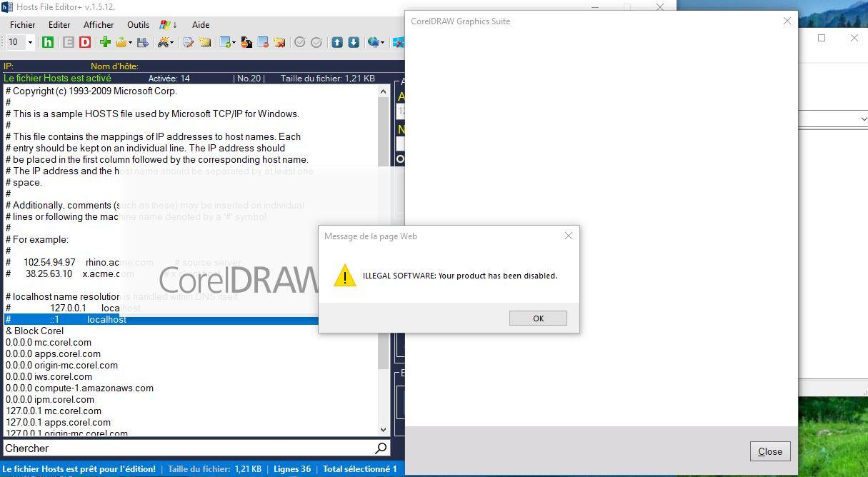The width and height of the screenshot is (868, 477).
Task: Open the Afficher menu
Action: [99, 25]
